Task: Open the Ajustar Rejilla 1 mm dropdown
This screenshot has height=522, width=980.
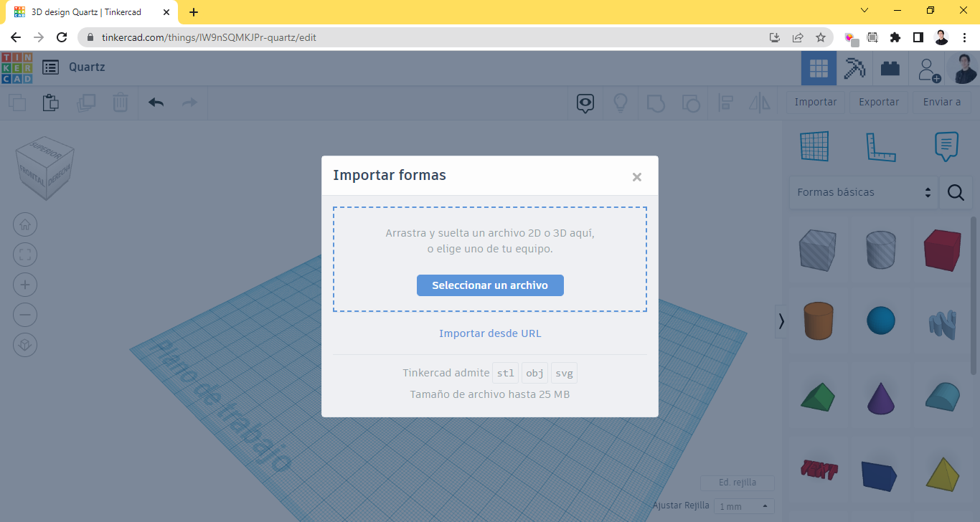Action: (745, 506)
